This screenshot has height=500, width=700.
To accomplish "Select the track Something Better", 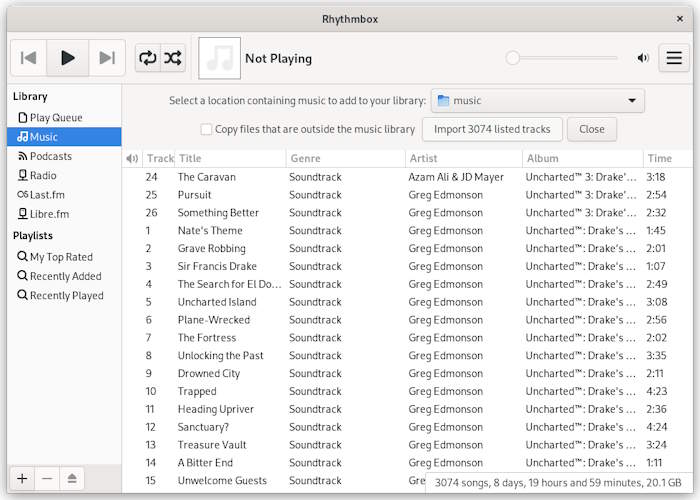I will [x=407, y=212].
